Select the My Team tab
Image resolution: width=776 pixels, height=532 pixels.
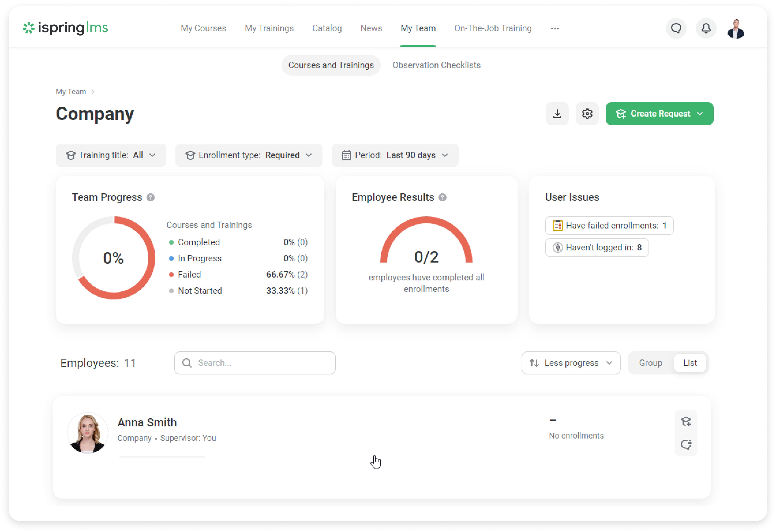pyautogui.click(x=418, y=28)
